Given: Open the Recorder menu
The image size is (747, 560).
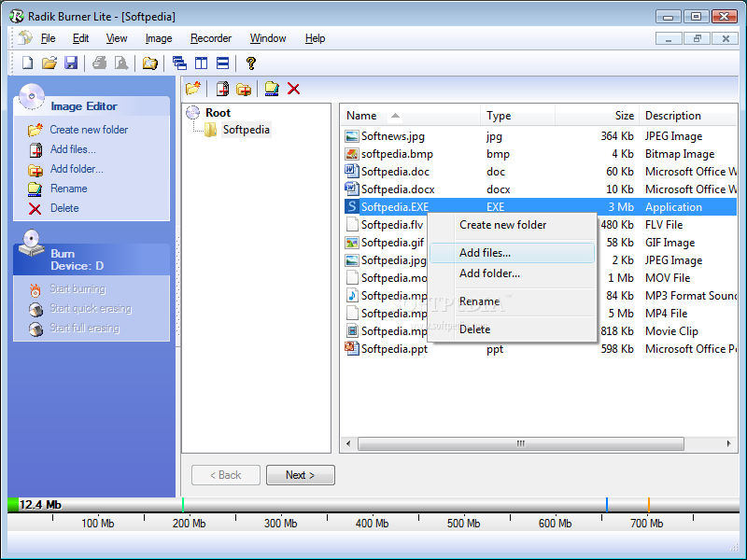Looking at the screenshot, I should [x=211, y=38].
